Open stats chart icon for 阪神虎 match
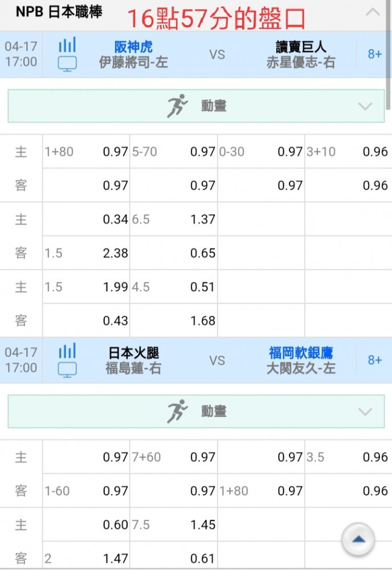The image size is (392, 570). pos(67,44)
